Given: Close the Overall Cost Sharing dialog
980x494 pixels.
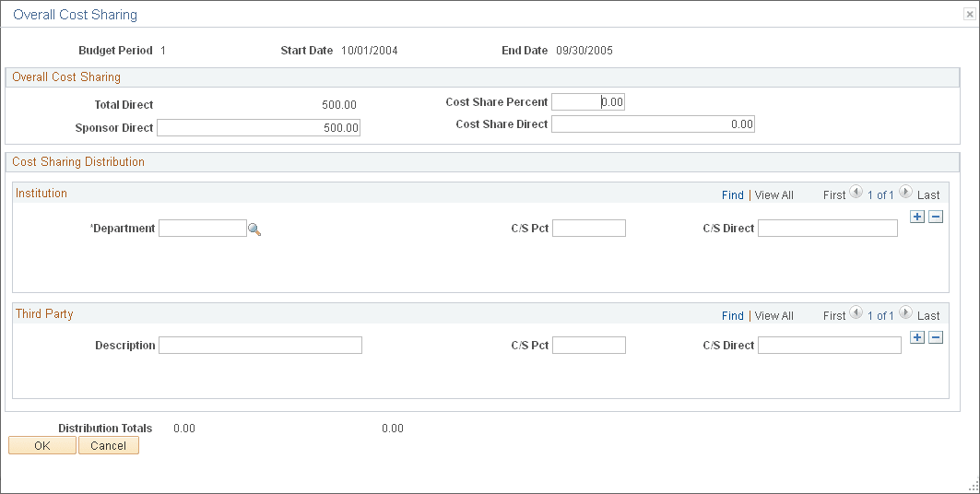Looking at the screenshot, I should pyautogui.click(x=969, y=15).
